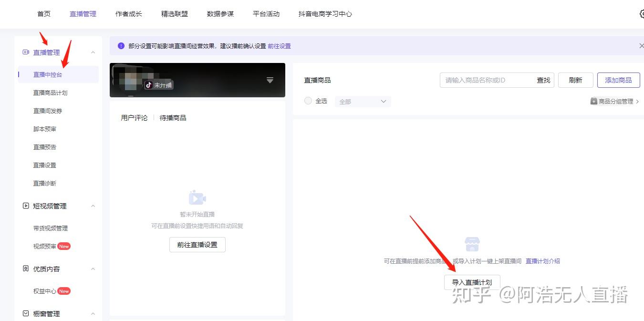Go to 首页 in top navigation

[44, 14]
